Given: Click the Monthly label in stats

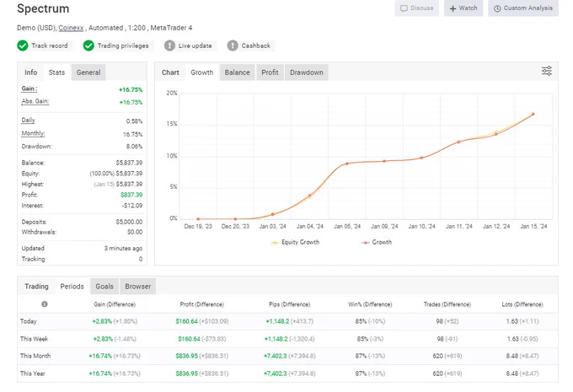Looking at the screenshot, I should pos(33,133).
